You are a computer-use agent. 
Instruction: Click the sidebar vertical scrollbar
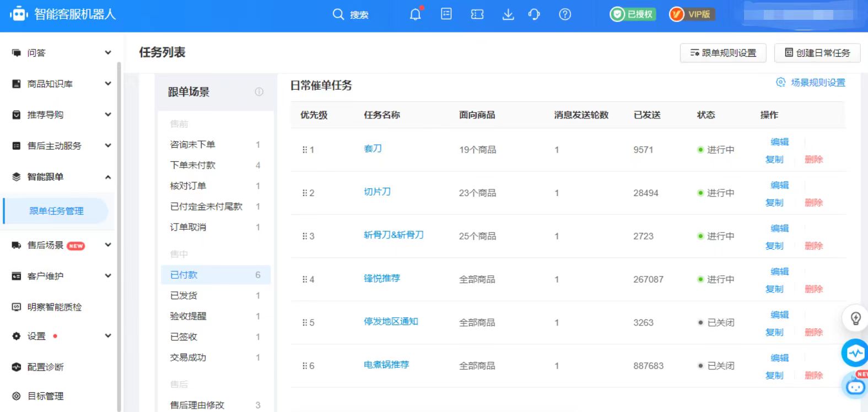[x=119, y=237]
